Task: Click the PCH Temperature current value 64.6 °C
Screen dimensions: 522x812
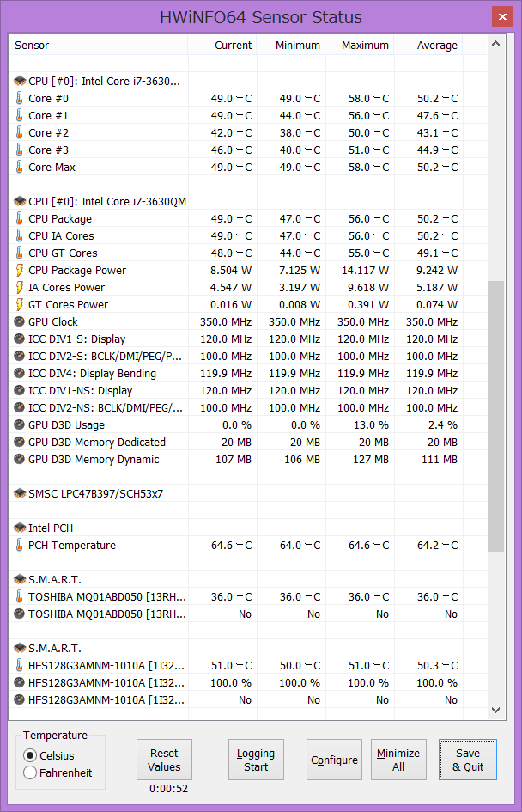Action: (231, 545)
